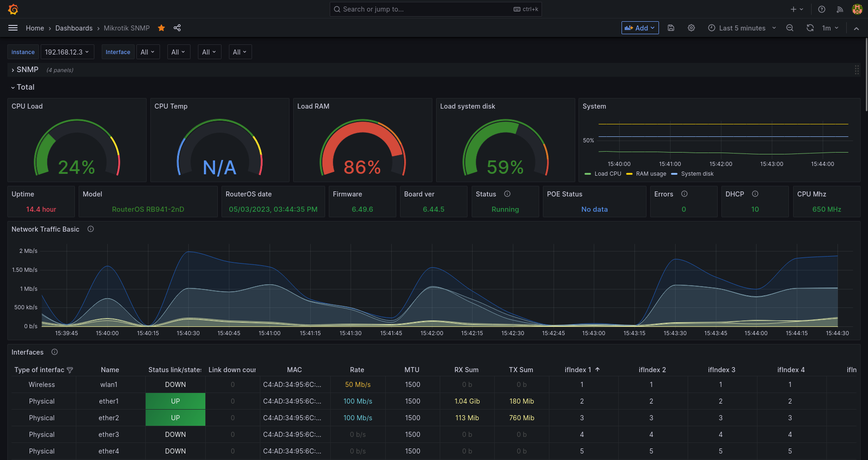868x460 pixels.
Task: Click the 760 Mib TX Sum value
Action: (522, 418)
